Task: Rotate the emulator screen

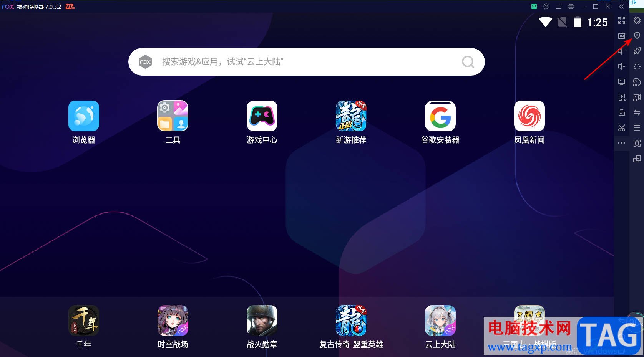Action: tap(637, 20)
